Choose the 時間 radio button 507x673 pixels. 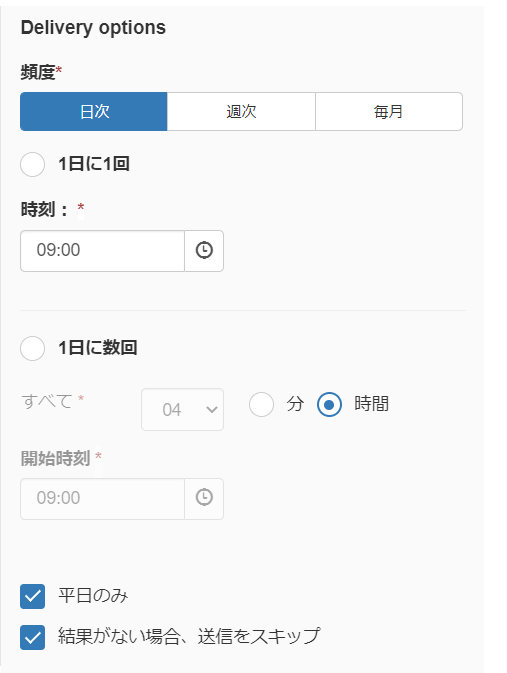329,404
